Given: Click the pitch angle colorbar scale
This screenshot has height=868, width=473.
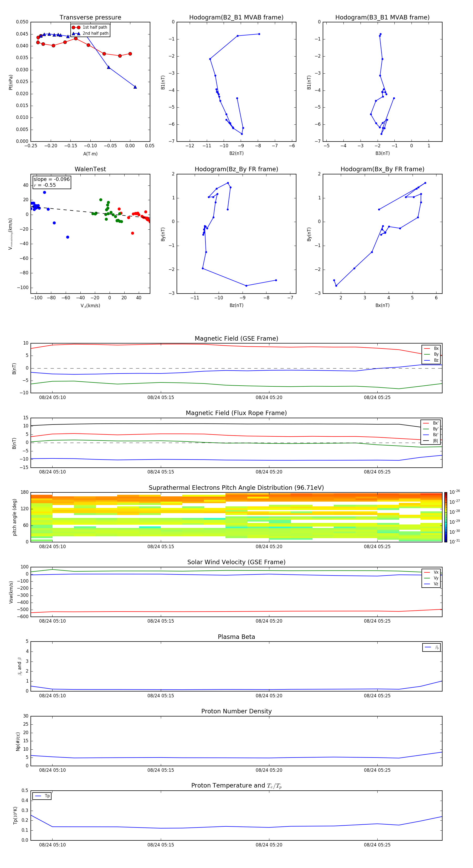Looking at the screenshot, I should 446,517.
